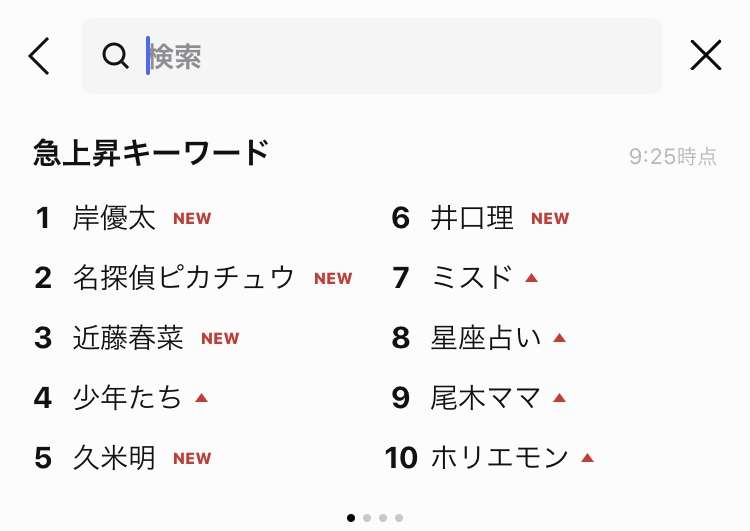Clear search with the X icon

click(706, 55)
